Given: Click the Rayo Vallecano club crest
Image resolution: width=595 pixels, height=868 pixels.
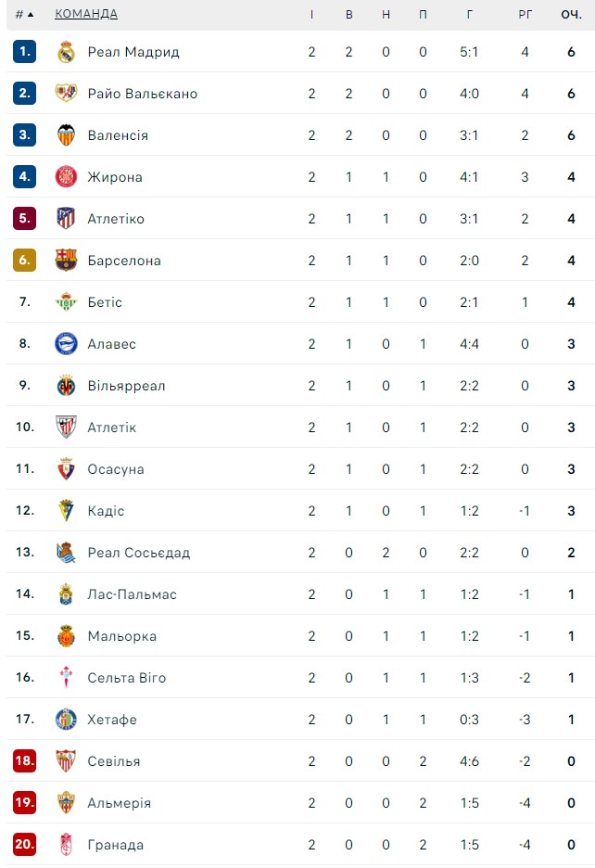Looking at the screenshot, I should [x=66, y=94].
